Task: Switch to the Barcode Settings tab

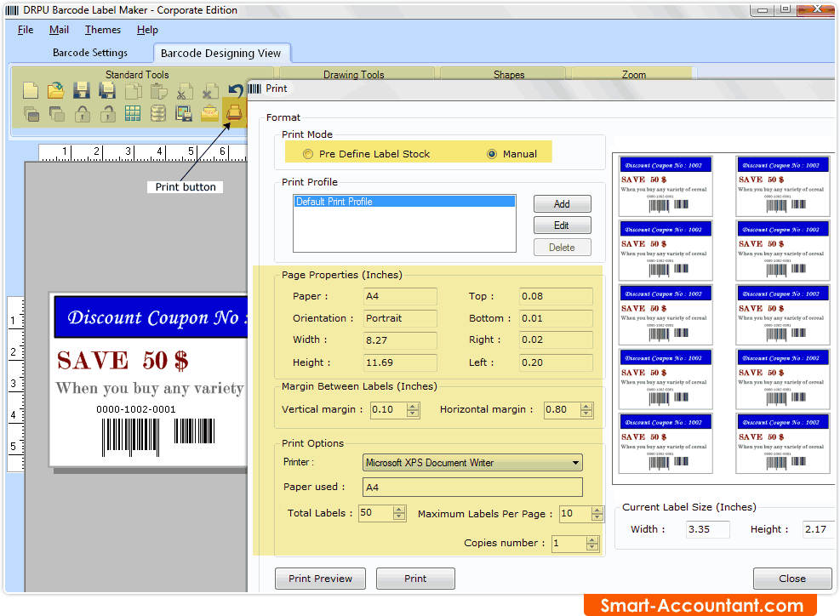Action: [x=89, y=52]
